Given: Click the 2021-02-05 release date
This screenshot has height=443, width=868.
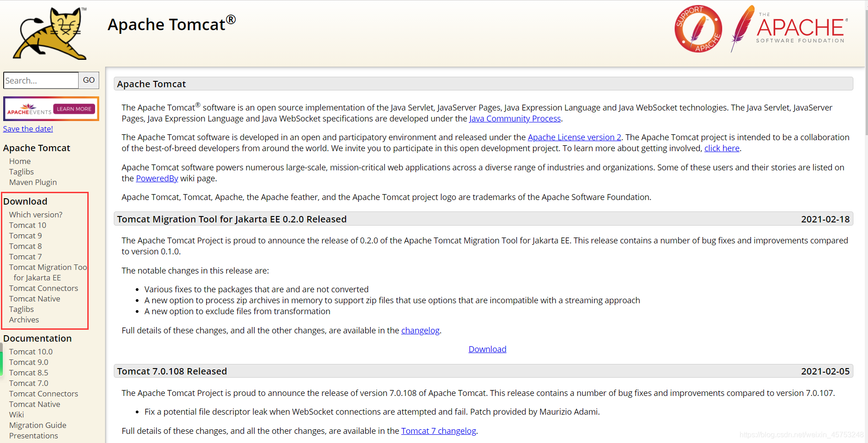Looking at the screenshot, I should click(x=825, y=371).
